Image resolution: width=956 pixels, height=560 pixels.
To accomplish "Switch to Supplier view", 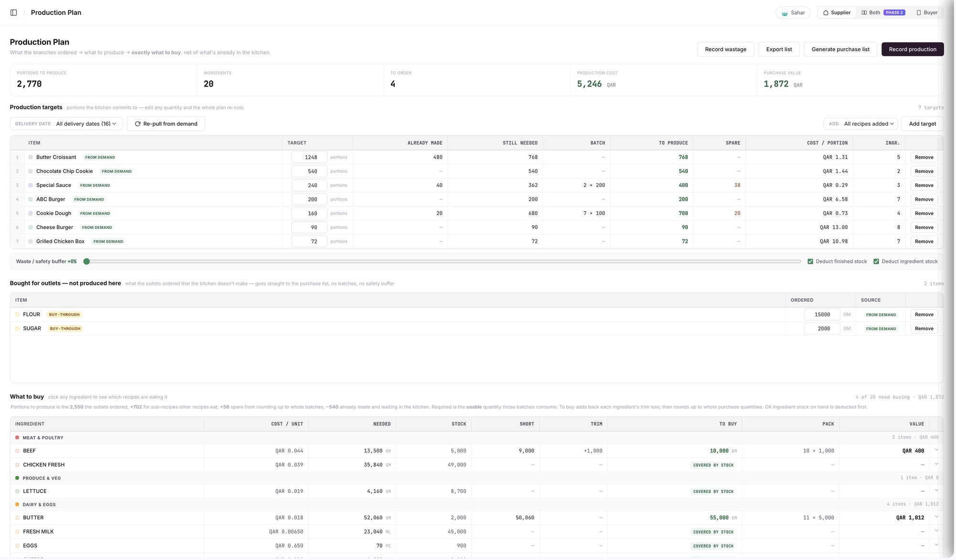I will click(x=836, y=13).
